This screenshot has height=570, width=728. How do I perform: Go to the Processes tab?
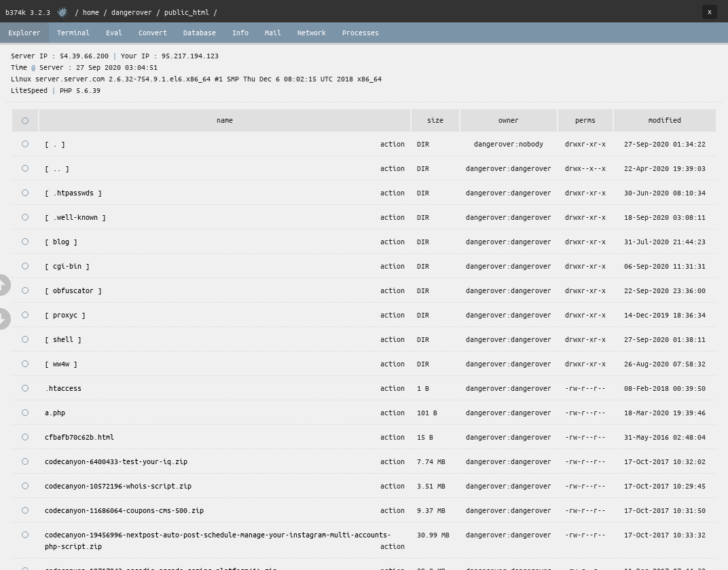360,33
